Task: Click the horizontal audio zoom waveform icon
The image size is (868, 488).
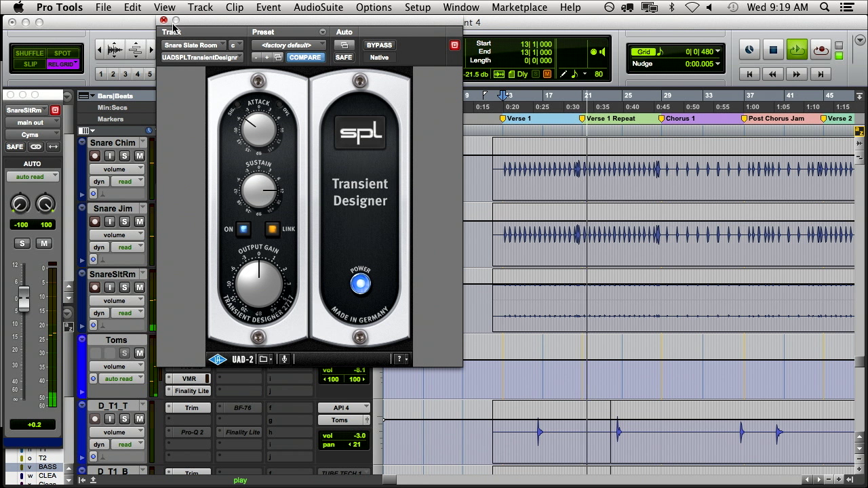Action: (115, 49)
